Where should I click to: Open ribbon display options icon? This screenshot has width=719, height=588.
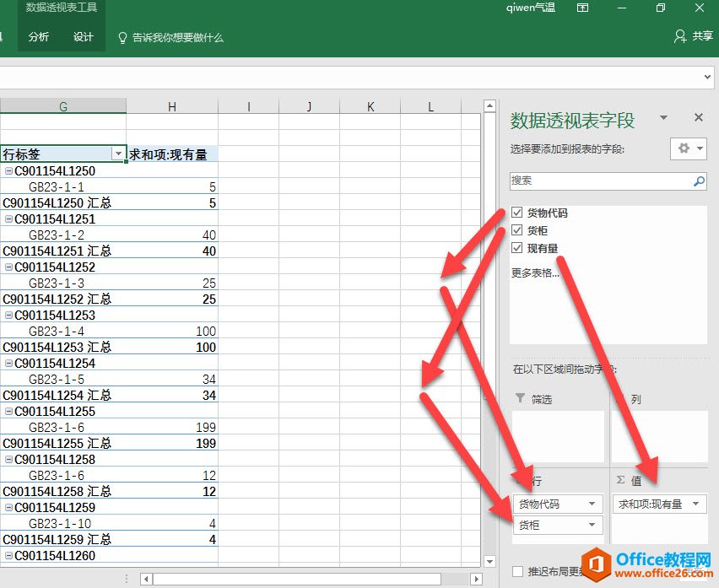[x=582, y=8]
